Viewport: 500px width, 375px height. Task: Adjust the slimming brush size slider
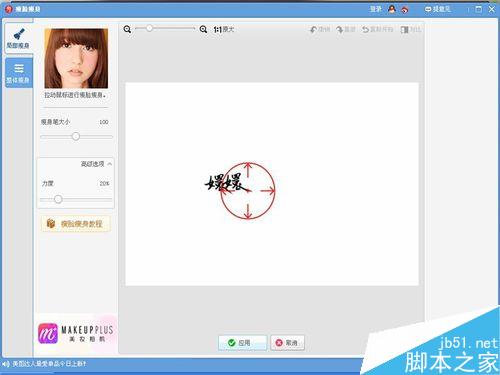(76, 136)
